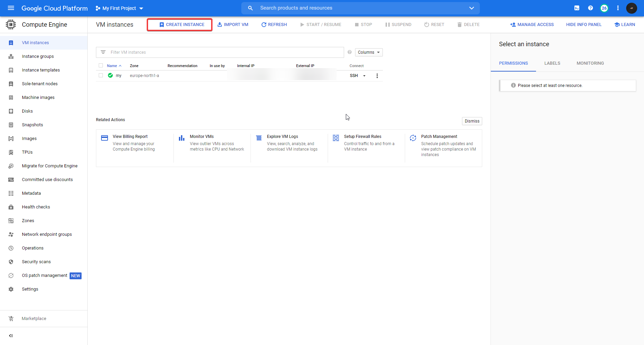Open the My First Project selector

pos(119,8)
